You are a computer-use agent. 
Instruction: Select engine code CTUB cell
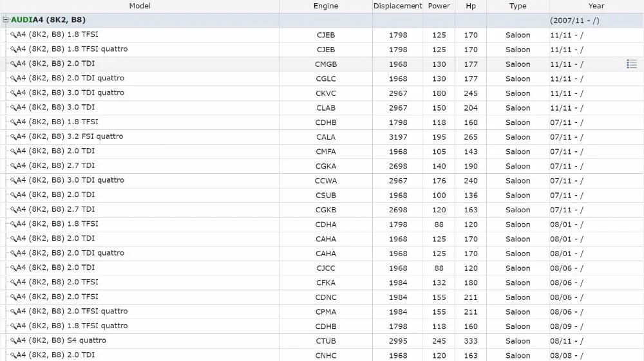tap(326, 341)
